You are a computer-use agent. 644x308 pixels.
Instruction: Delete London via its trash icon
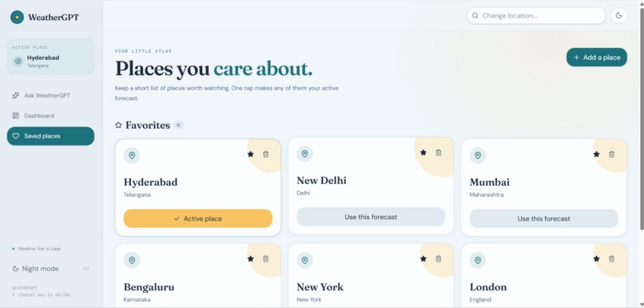pos(611,258)
